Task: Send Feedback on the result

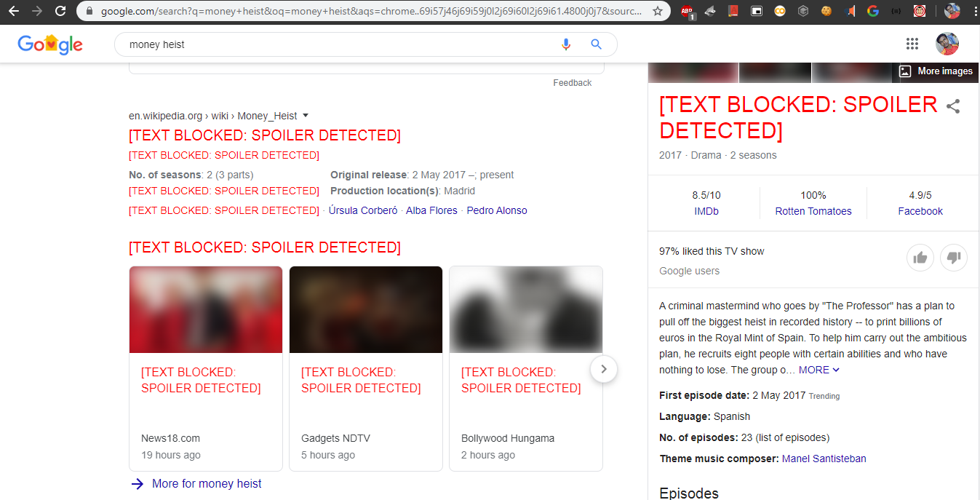Action: 573,83
